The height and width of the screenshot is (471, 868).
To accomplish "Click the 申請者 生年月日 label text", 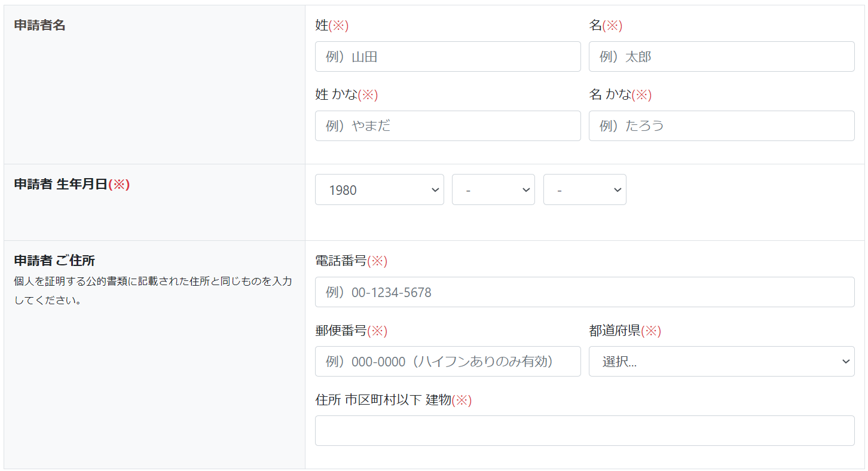I will (x=72, y=184).
